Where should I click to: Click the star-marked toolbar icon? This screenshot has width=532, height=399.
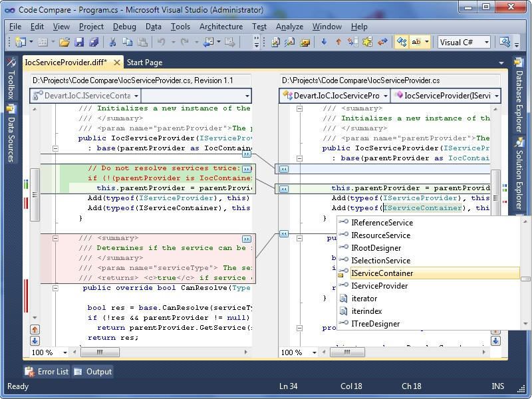click(x=368, y=42)
